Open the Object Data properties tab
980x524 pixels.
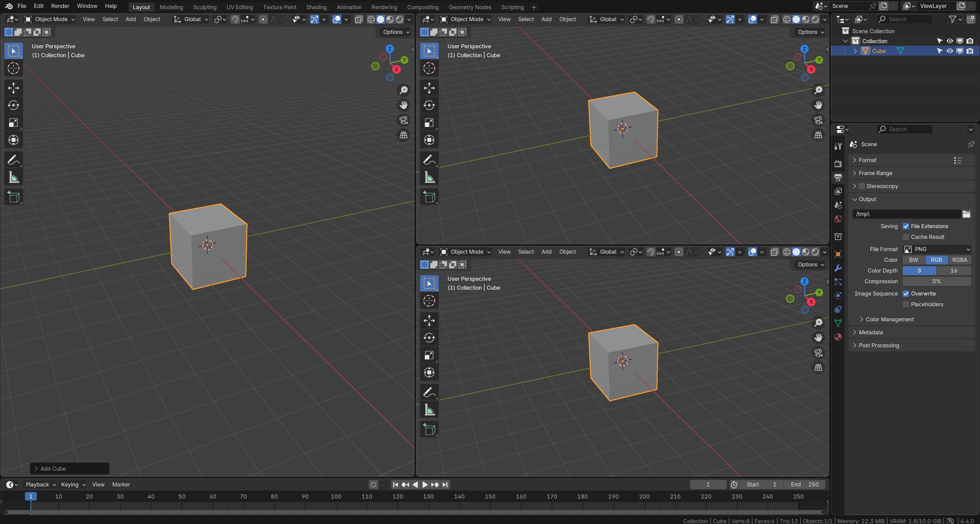[838, 323]
